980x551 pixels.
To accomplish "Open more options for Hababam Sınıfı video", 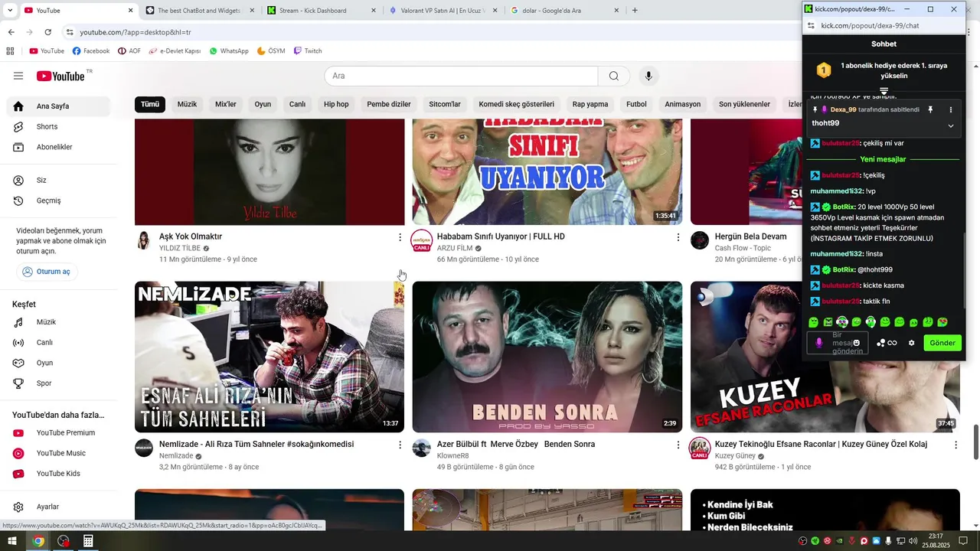I will (678, 237).
